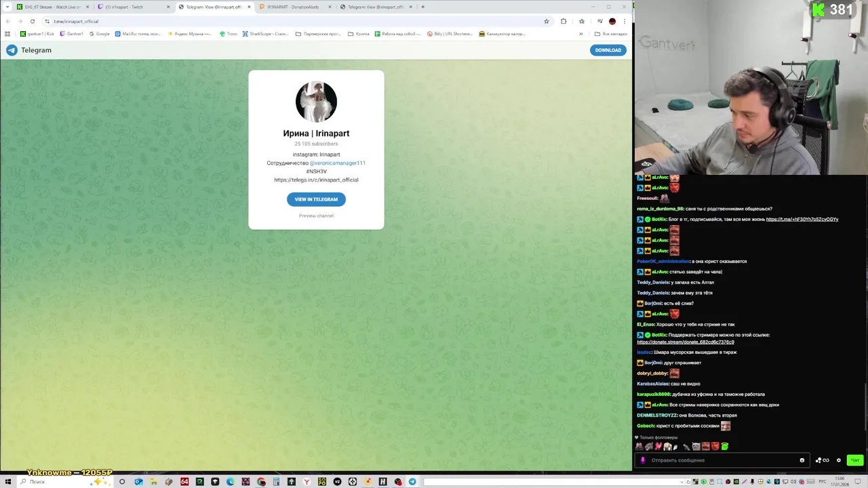Open the browser three-dot menu
This screenshot has height=488, width=868.
(x=625, y=21)
